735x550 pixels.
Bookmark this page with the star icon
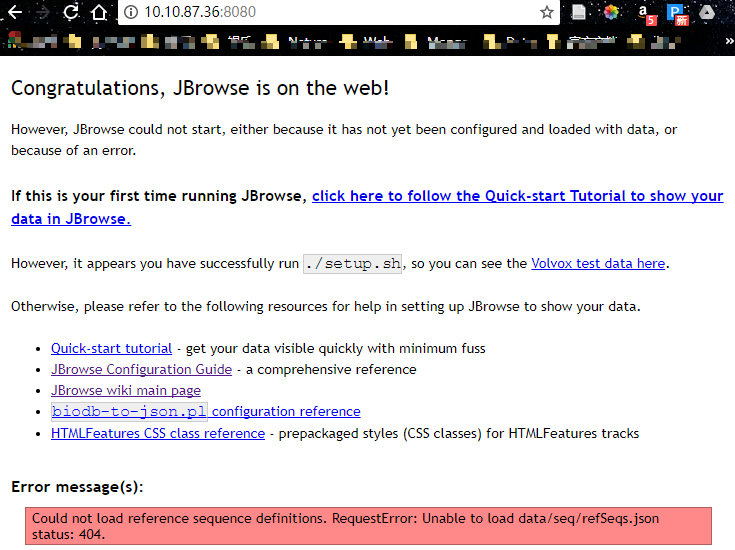click(x=547, y=12)
